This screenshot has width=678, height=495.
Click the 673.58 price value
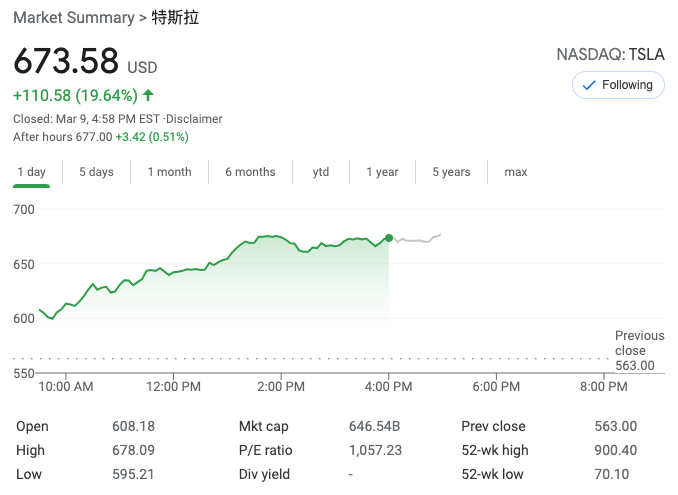click(66, 61)
